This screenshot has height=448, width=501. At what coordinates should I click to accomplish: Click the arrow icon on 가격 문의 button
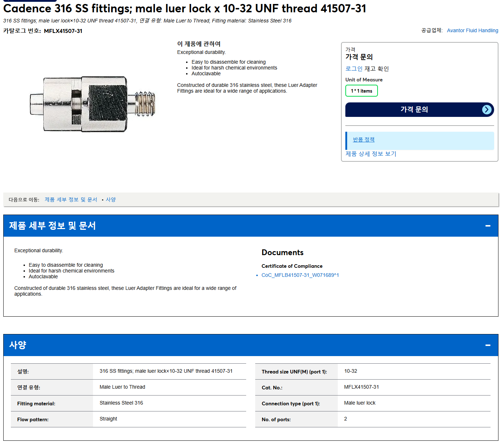(x=487, y=109)
